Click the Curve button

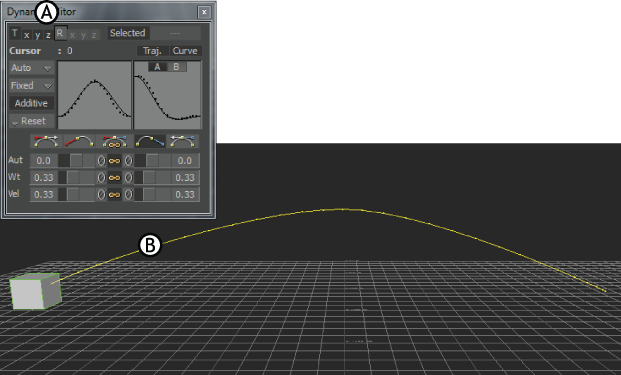coord(185,51)
